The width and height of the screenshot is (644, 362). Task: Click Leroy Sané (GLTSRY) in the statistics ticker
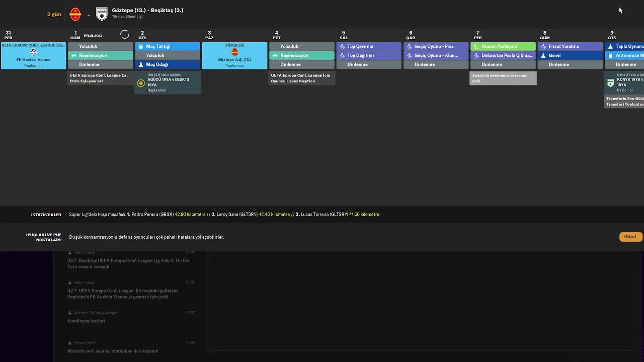[237, 214]
